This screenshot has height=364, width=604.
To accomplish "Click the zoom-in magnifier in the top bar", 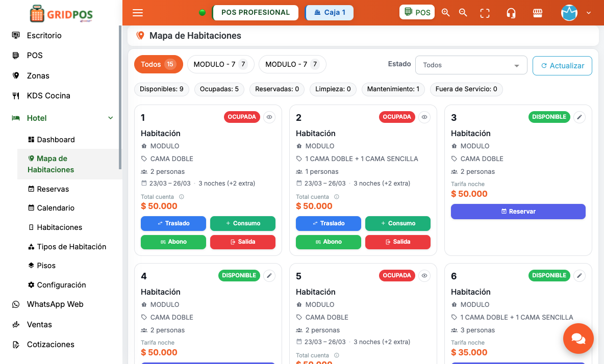I will tap(445, 12).
